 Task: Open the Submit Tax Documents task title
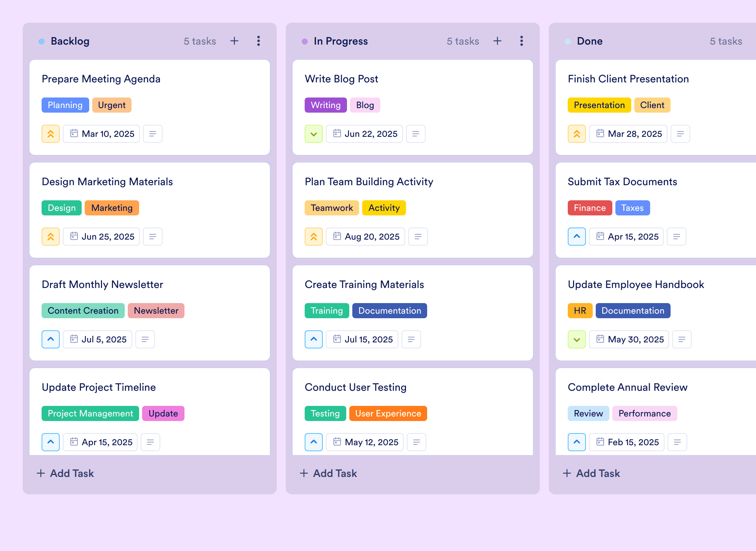[622, 181]
